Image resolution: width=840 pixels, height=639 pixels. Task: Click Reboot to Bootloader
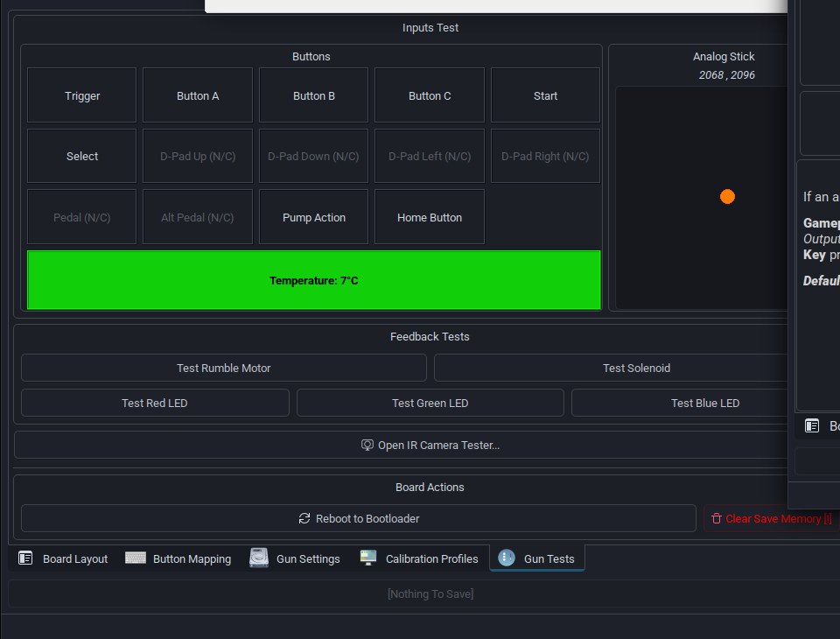[359, 518]
